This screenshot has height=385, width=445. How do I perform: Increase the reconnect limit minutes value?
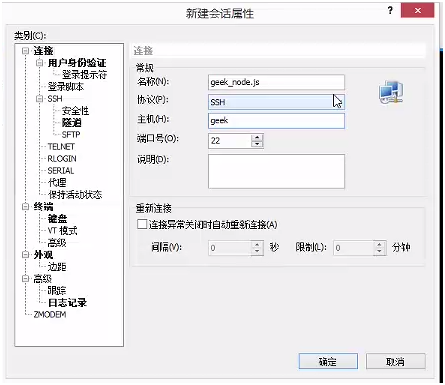379,244
